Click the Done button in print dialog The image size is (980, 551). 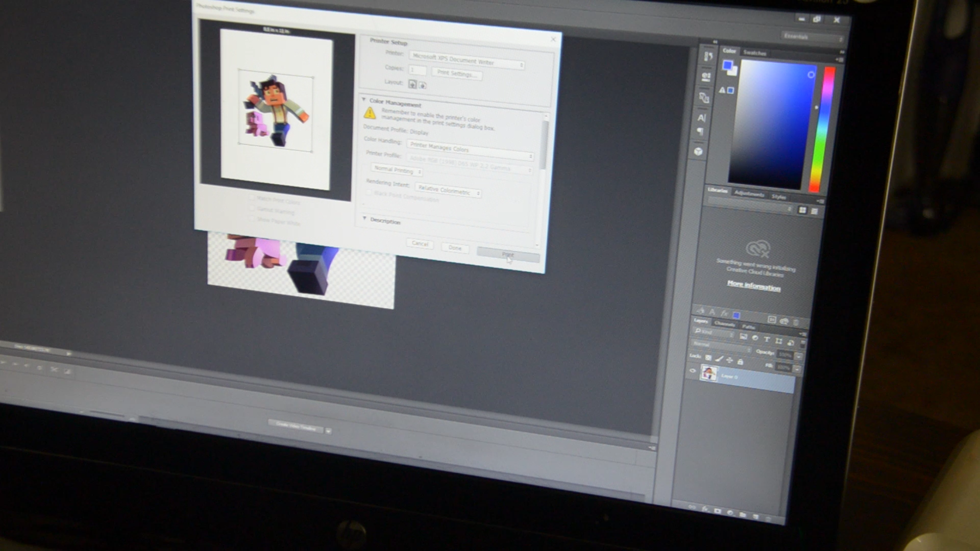(x=455, y=248)
